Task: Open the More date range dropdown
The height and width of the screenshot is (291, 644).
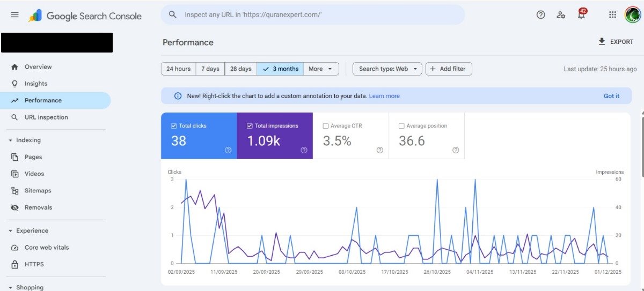Action: coord(321,69)
